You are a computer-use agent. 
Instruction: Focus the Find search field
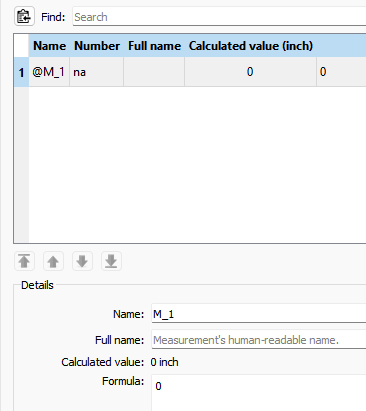[x=219, y=17]
